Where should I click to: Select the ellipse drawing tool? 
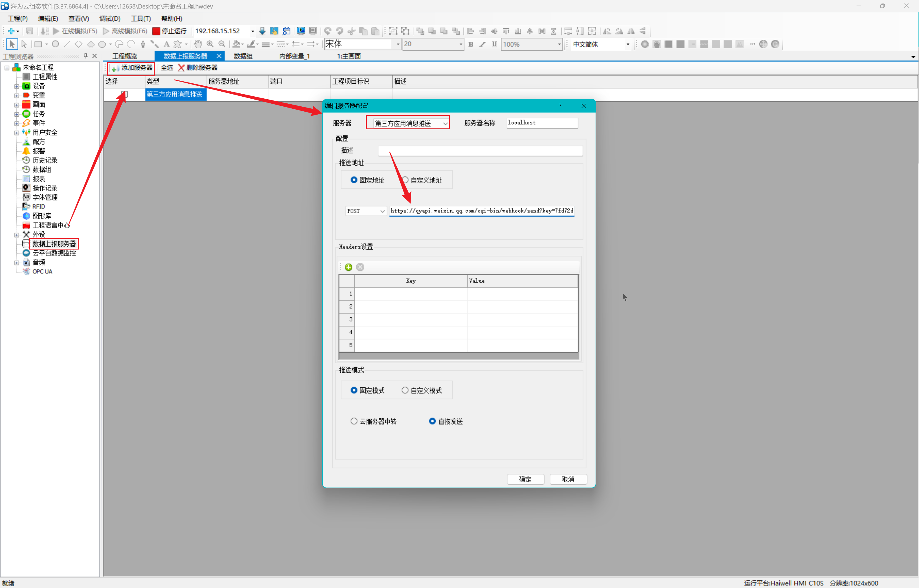tap(55, 44)
